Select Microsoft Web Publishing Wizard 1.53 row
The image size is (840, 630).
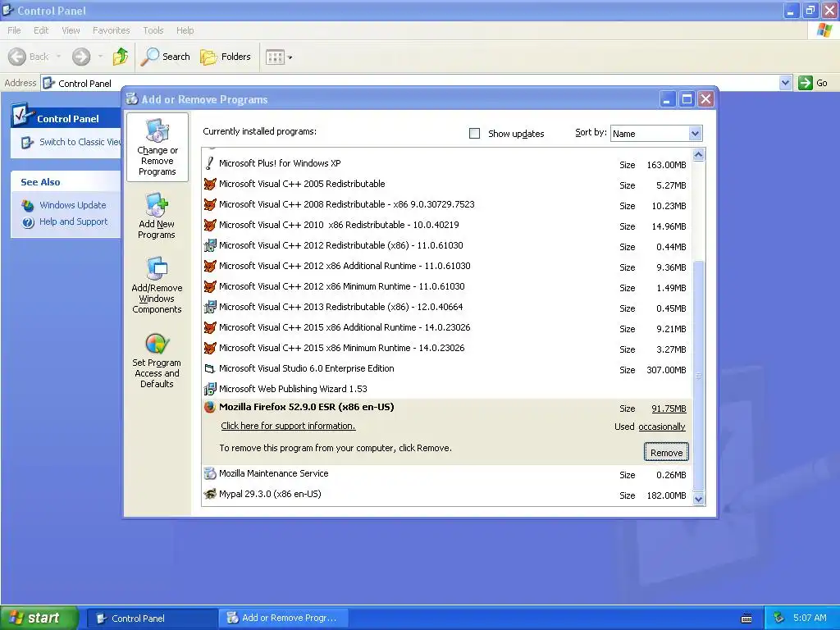coord(447,389)
